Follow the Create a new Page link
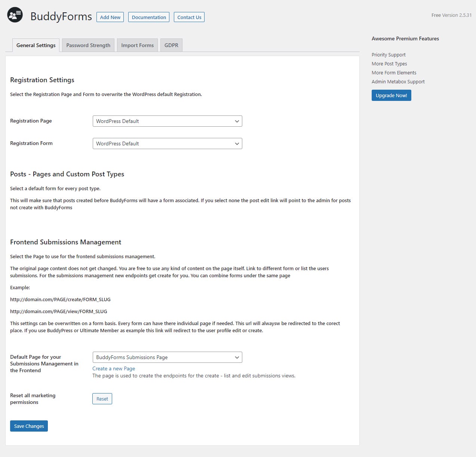Viewport: 476px width, 457px height. click(114, 368)
